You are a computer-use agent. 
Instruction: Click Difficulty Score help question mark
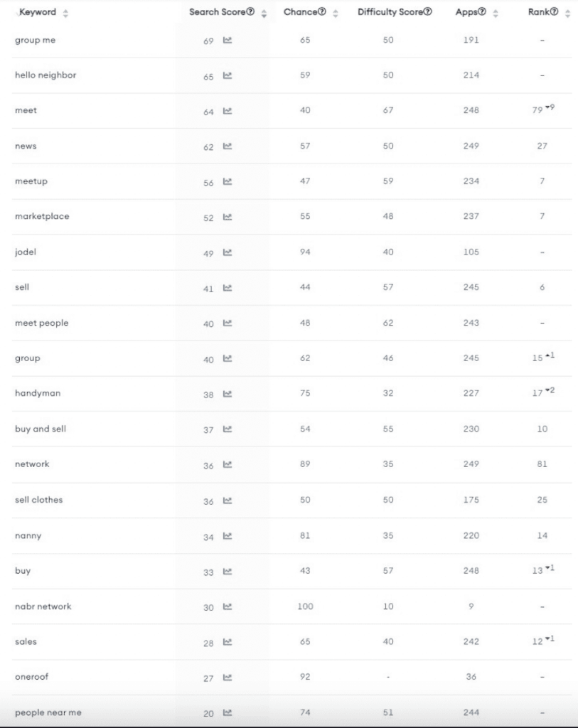pos(427,11)
